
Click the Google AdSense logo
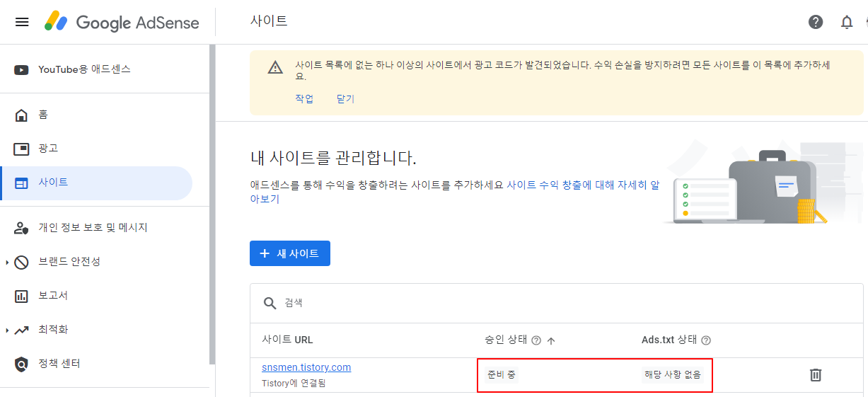[x=122, y=22]
